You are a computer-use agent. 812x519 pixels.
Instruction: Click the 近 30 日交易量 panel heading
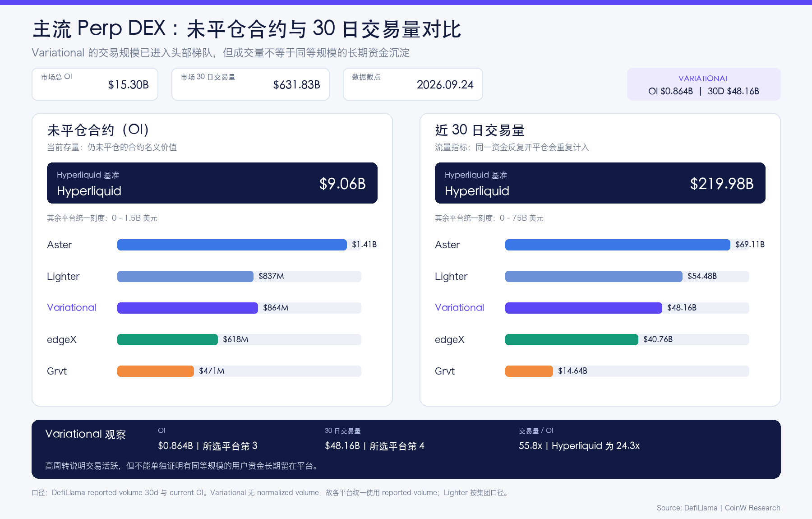(x=480, y=130)
